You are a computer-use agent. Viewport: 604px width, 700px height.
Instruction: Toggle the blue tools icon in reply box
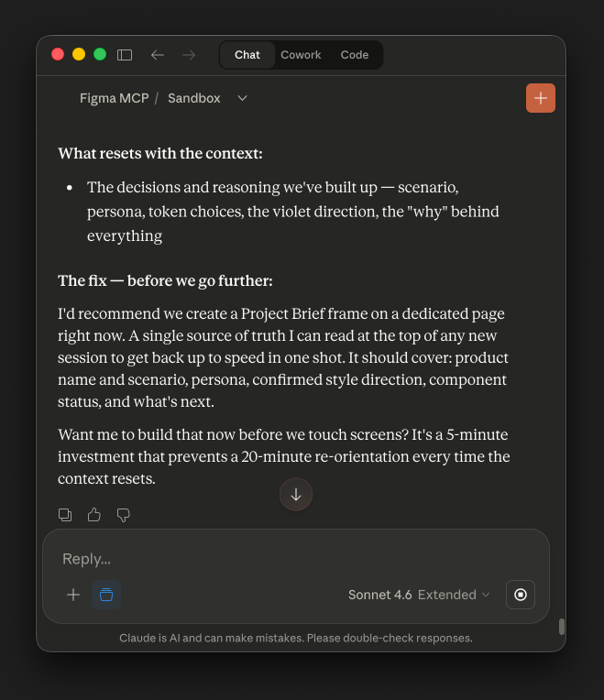point(106,595)
